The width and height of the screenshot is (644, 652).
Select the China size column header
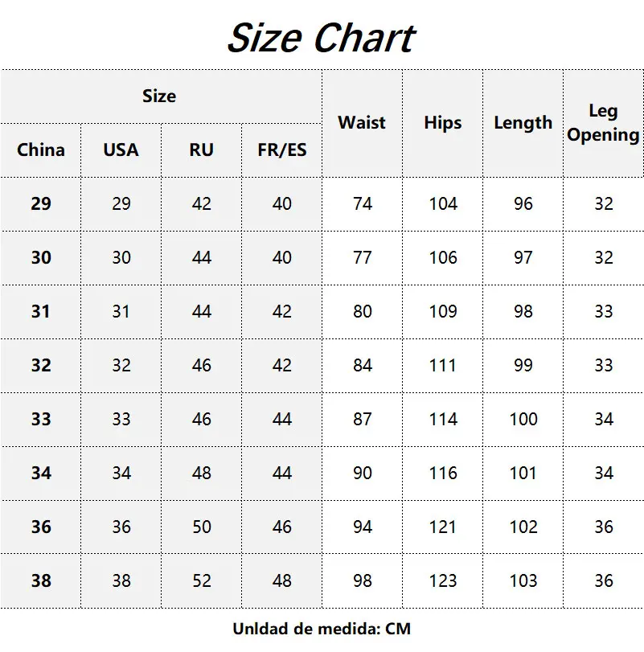[41, 150]
